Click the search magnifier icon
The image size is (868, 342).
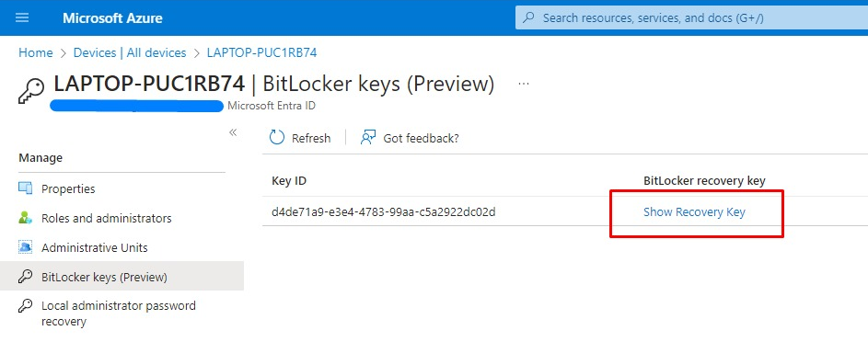coord(529,17)
